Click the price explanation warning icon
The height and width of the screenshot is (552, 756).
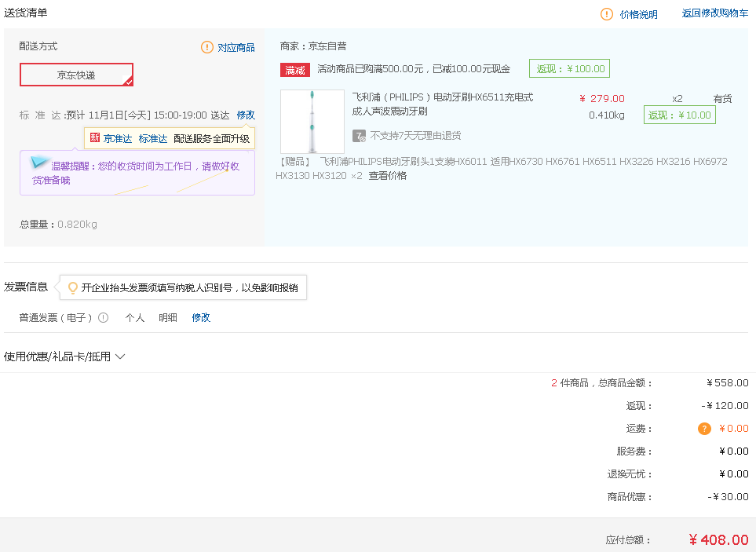pos(607,14)
